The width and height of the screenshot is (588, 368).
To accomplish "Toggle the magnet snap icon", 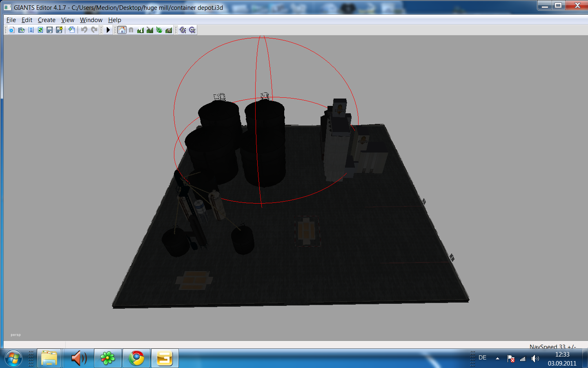I will tap(131, 30).
